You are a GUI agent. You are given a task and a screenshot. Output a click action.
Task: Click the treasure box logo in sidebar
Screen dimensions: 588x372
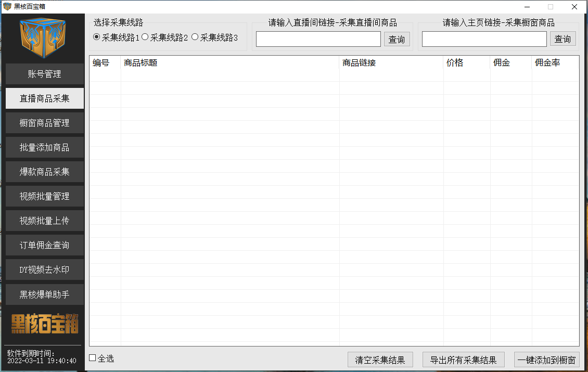click(43, 38)
